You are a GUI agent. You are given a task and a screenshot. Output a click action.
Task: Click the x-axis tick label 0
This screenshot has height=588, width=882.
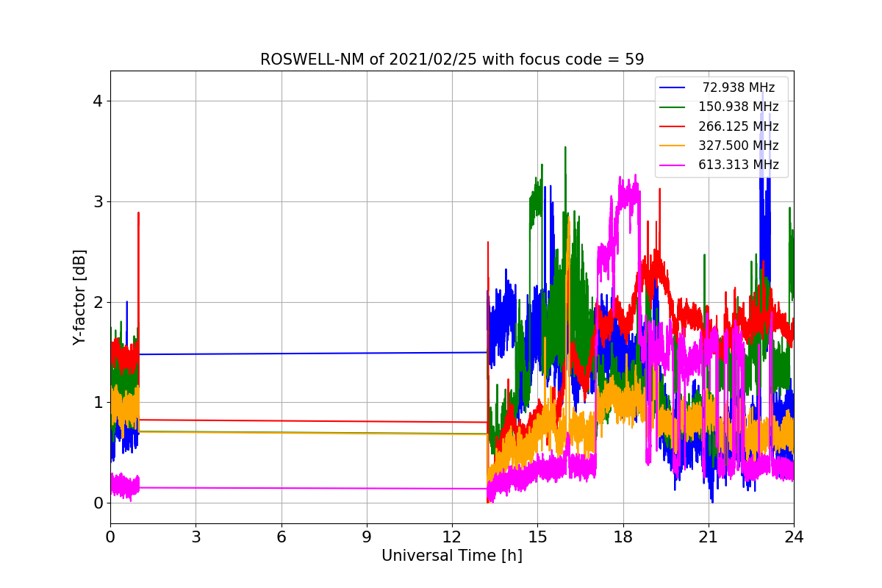point(110,537)
